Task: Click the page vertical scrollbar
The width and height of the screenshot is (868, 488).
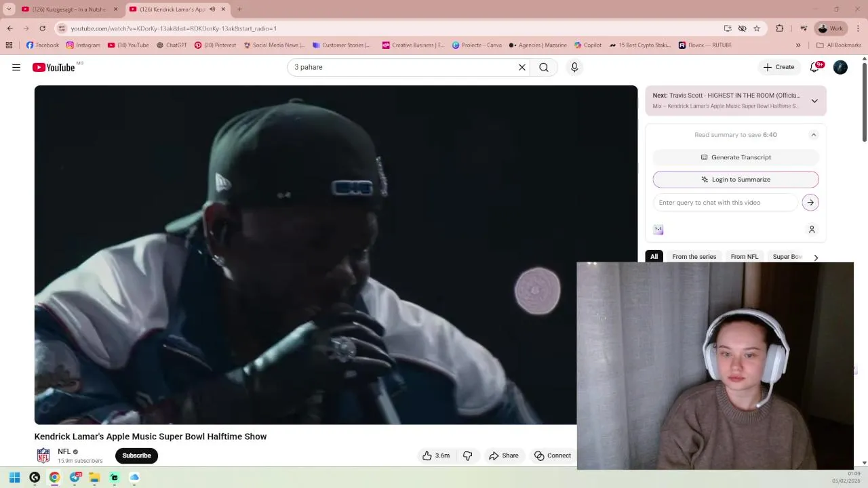Action: click(x=865, y=102)
